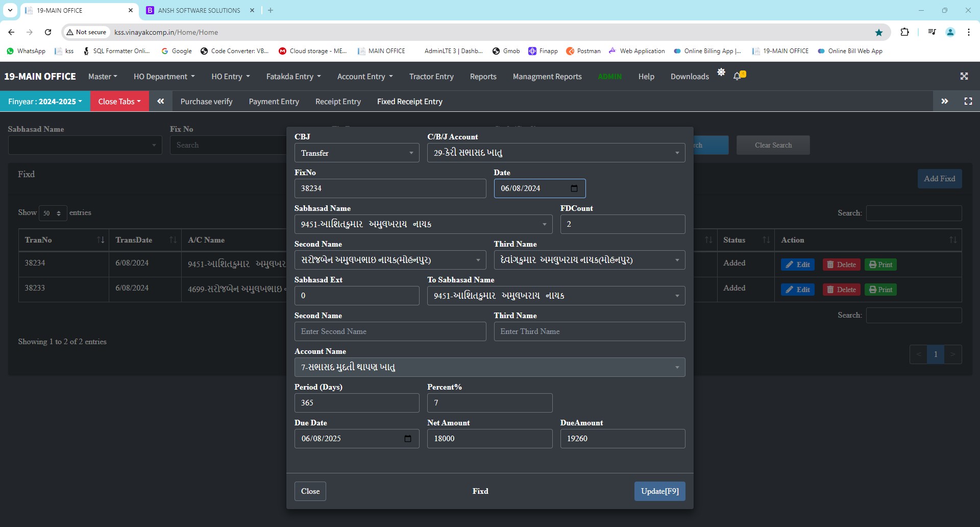Viewport: 980px width, 527px height.
Task: Open the Receipt Entry tab
Action: pos(338,101)
